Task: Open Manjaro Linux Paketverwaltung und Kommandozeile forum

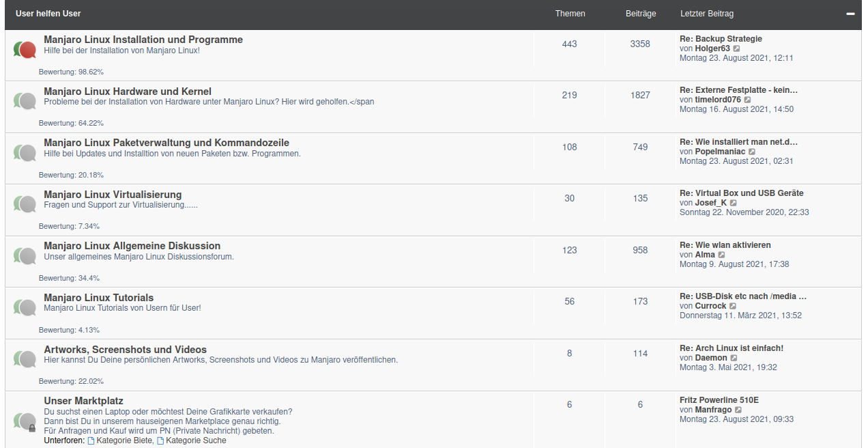Action: click(167, 143)
